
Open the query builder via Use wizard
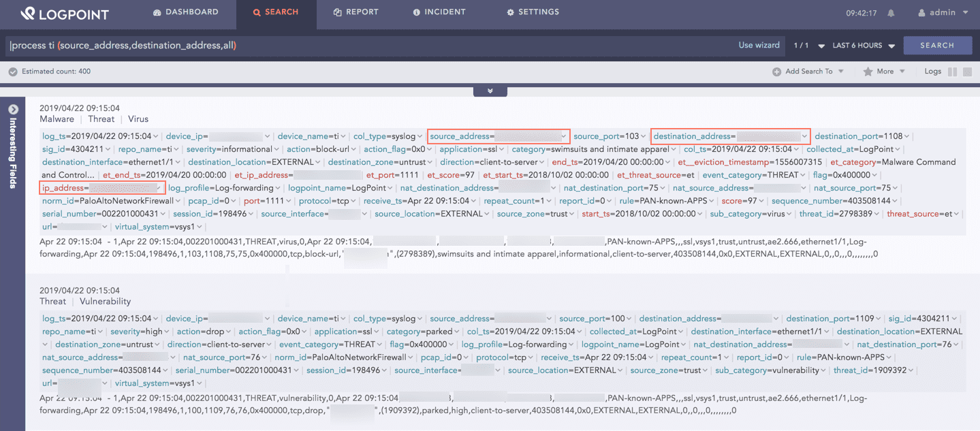pos(759,45)
